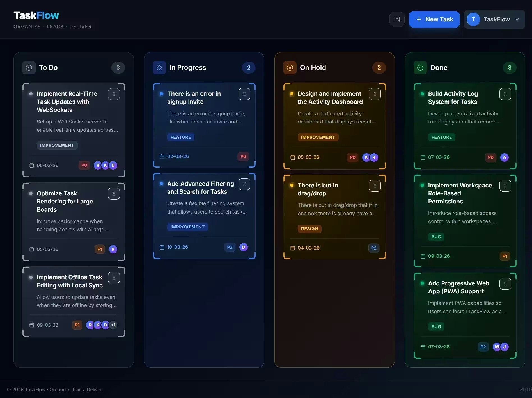
Task: Create a task with the New Task button
Action: [434, 19]
